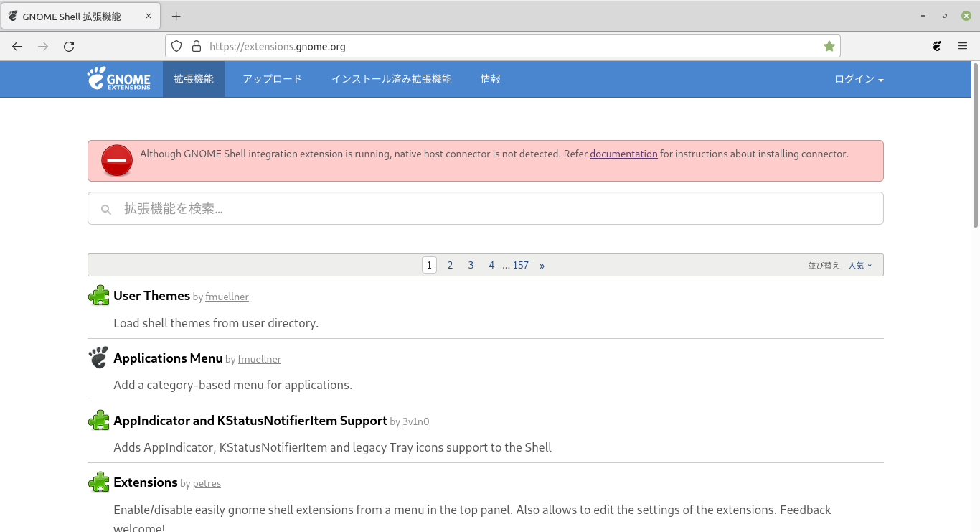Viewport: 980px width, 532px height.
Task: Open the アップロード nav item
Action: click(x=273, y=79)
